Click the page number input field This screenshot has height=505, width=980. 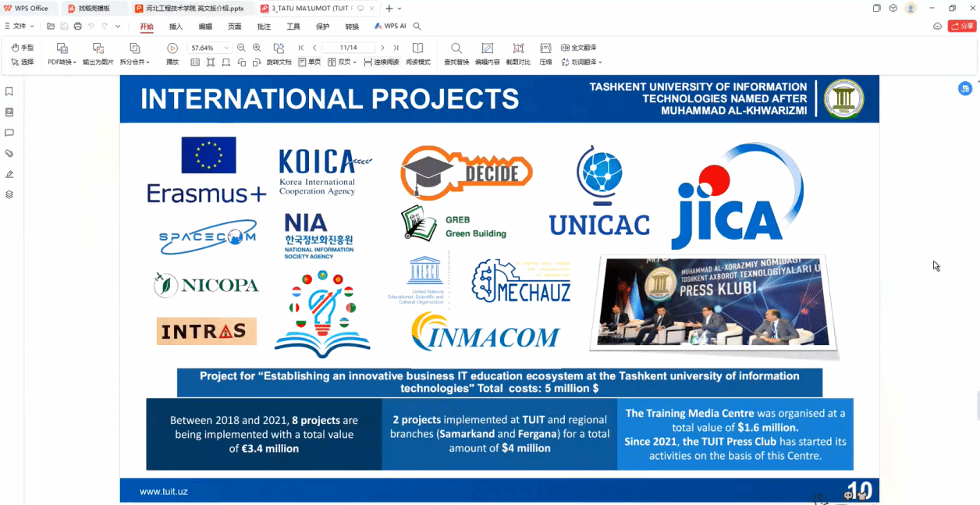pos(348,48)
